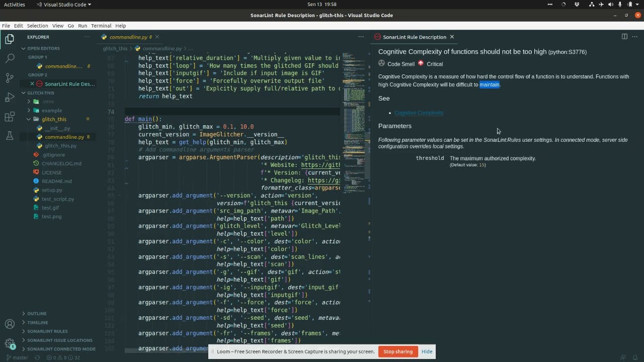Viewport: 644px width, 362px height.
Task: Split the SonarLint editor to the right
Action: click(624, 37)
